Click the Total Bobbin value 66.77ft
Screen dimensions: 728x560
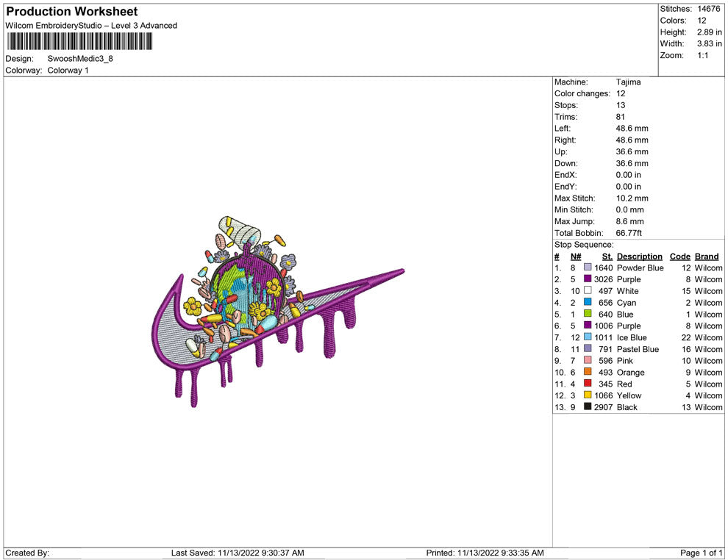(x=629, y=232)
